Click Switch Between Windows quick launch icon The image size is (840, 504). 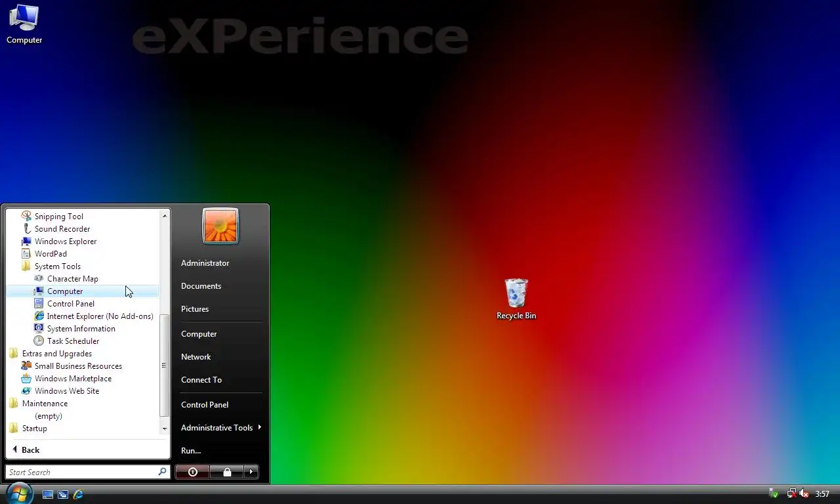[x=63, y=494]
